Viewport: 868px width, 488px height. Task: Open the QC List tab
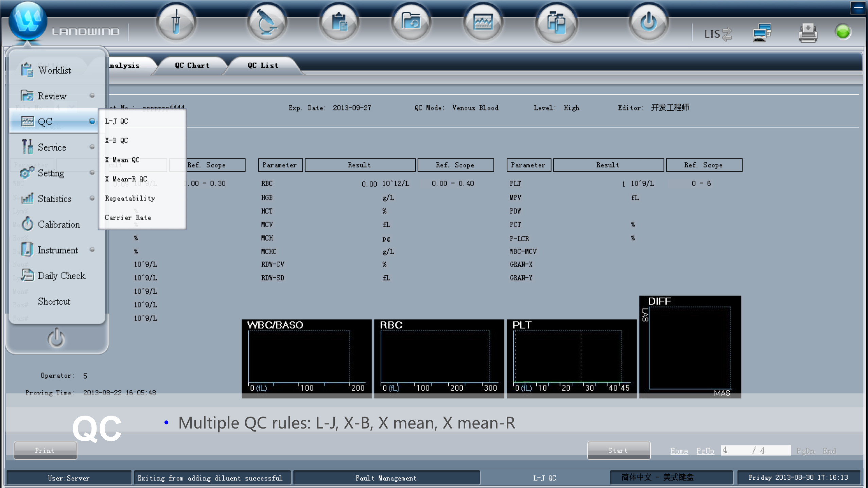263,65
